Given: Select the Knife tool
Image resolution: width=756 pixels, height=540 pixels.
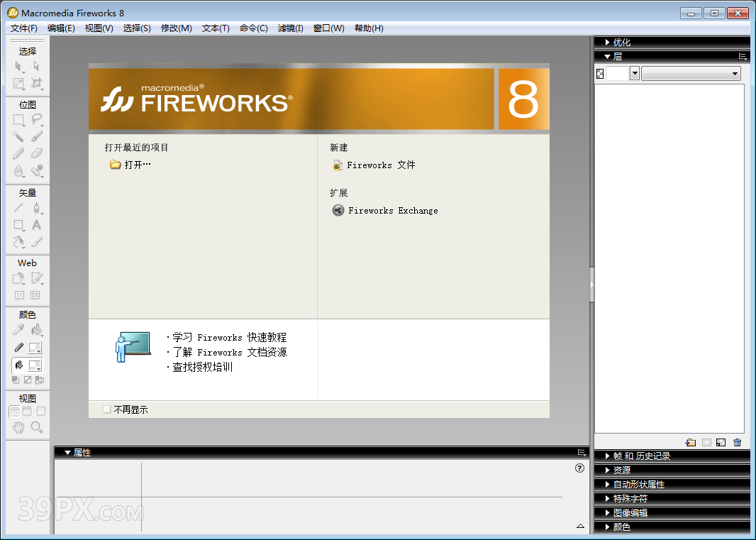Looking at the screenshot, I should tap(36, 242).
